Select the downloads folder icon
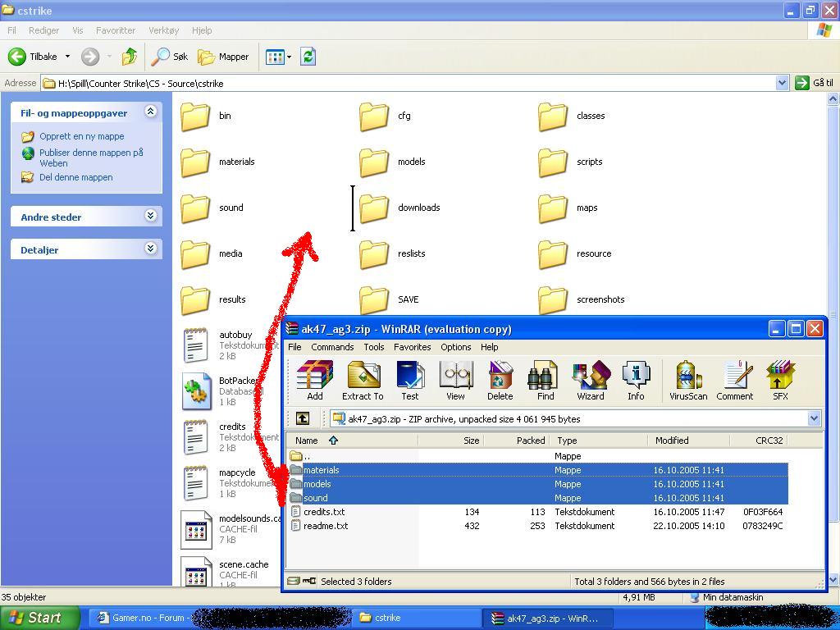 (373, 208)
